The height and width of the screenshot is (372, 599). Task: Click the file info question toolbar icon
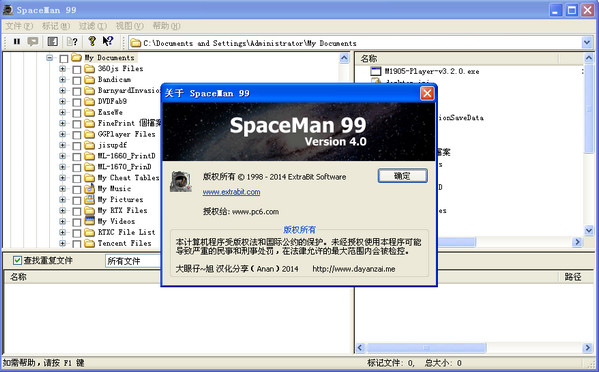click(x=72, y=41)
